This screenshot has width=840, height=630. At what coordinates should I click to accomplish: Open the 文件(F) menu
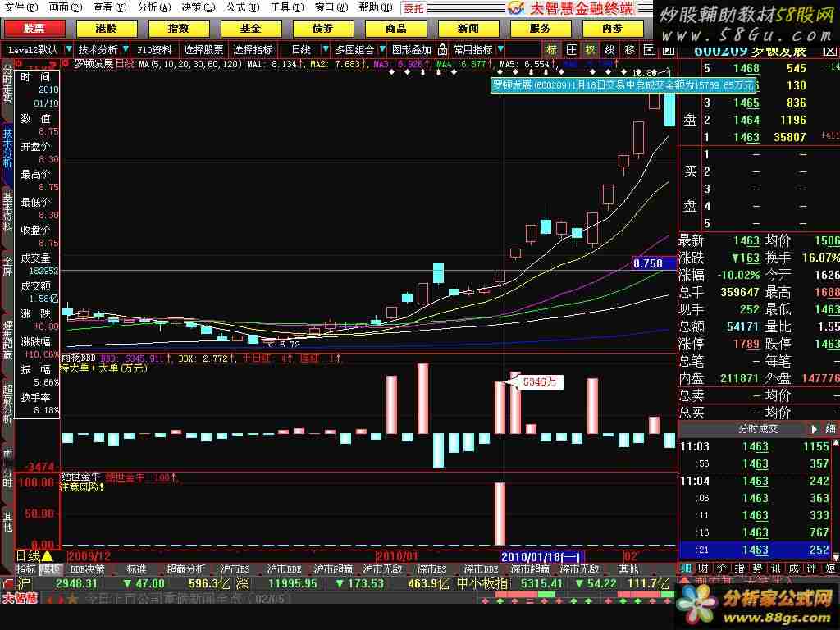click(x=21, y=7)
